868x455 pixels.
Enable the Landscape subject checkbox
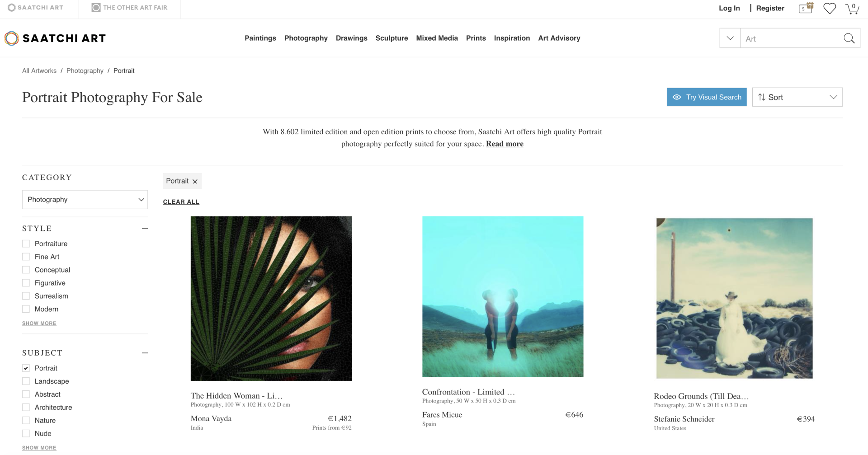point(26,381)
